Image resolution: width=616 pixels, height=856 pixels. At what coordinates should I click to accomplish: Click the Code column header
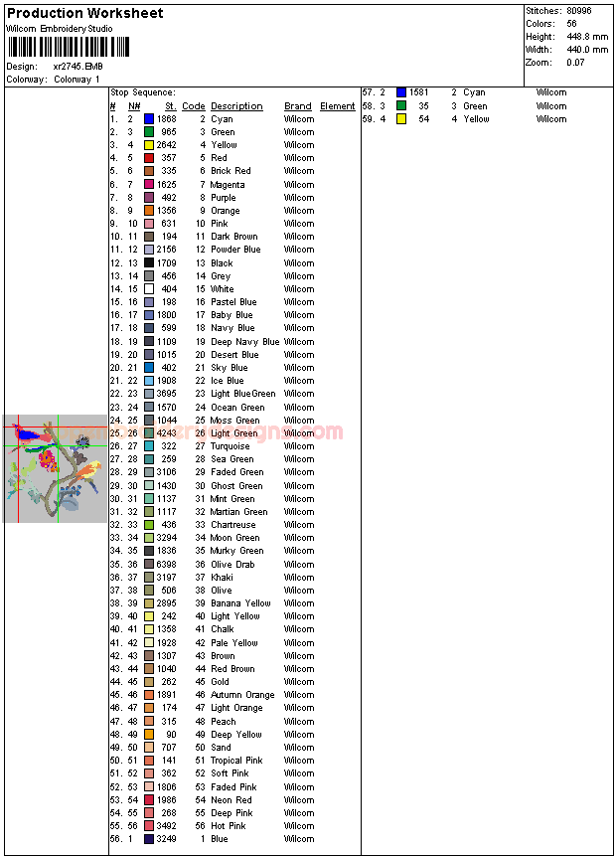pyautogui.click(x=194, y=106)
